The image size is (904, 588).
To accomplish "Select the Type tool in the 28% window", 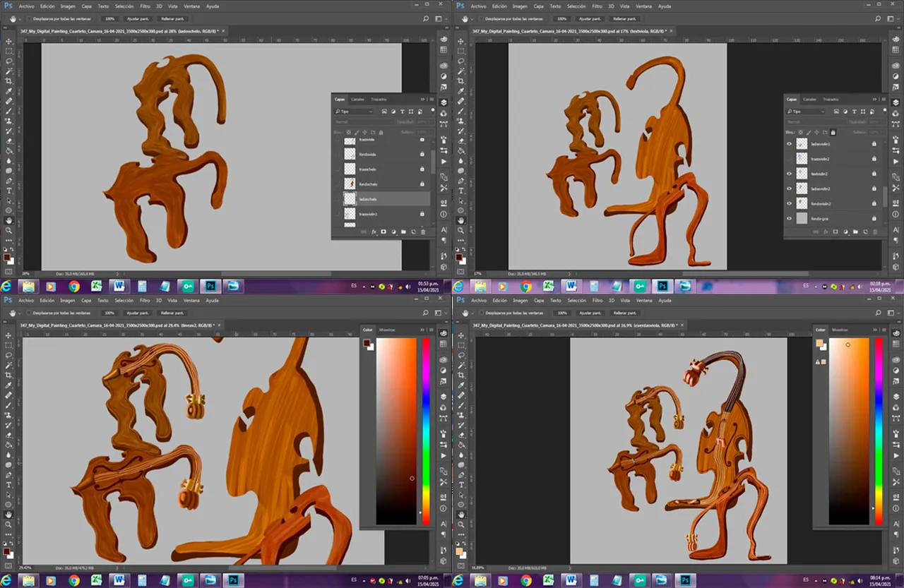I will coord(9,191).
